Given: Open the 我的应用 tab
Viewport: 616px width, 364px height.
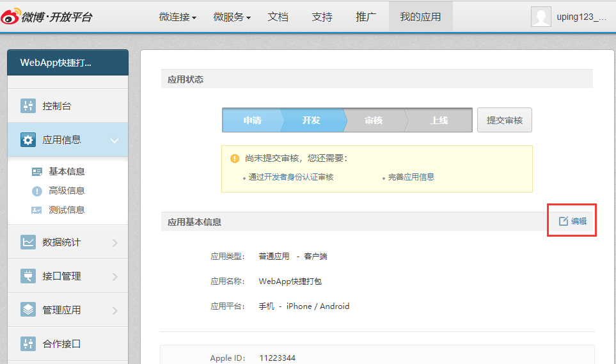Looking at the screenshot, I should tap(420, 17).
